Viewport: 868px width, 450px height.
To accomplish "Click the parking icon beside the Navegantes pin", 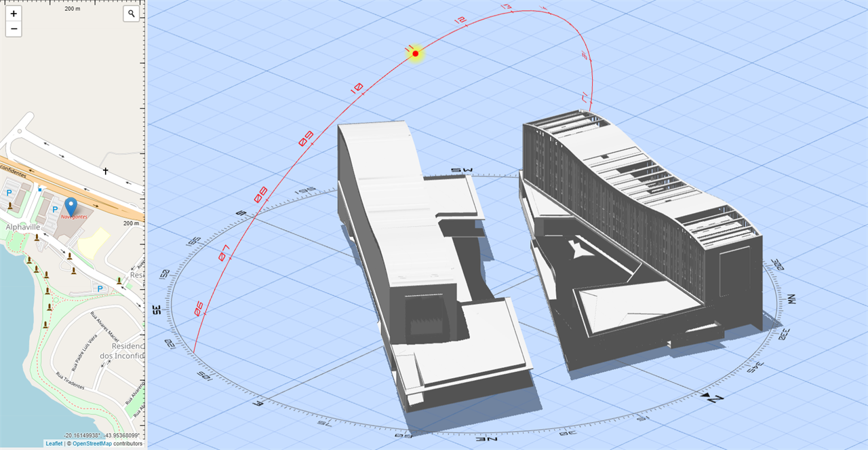I will pos(55,210).
